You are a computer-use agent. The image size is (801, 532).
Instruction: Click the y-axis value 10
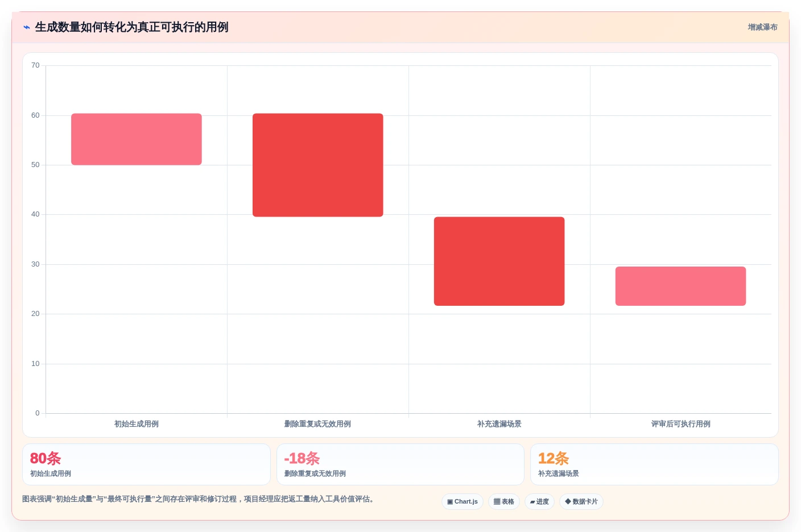[x=35, y=364]
